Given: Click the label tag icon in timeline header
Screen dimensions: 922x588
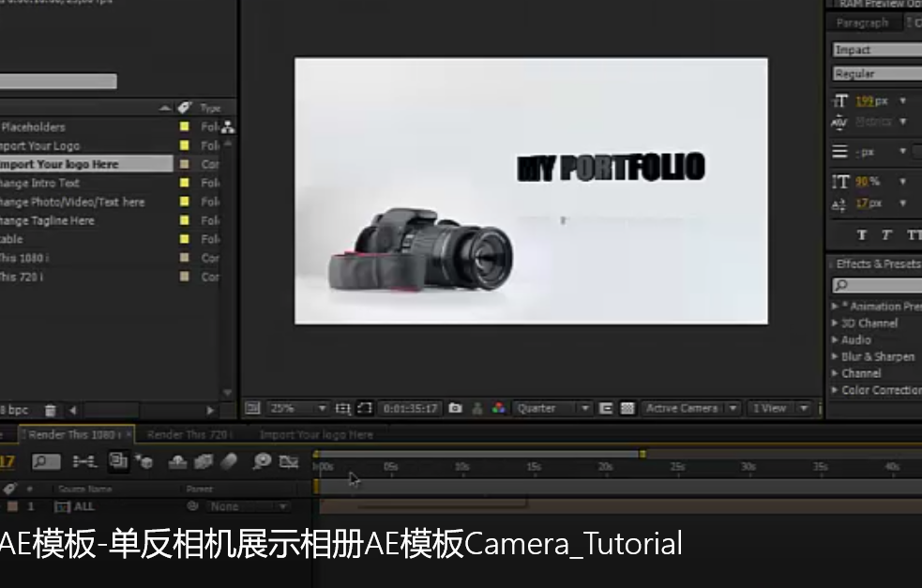Looking at the screenshot, I should pos(9,489).
